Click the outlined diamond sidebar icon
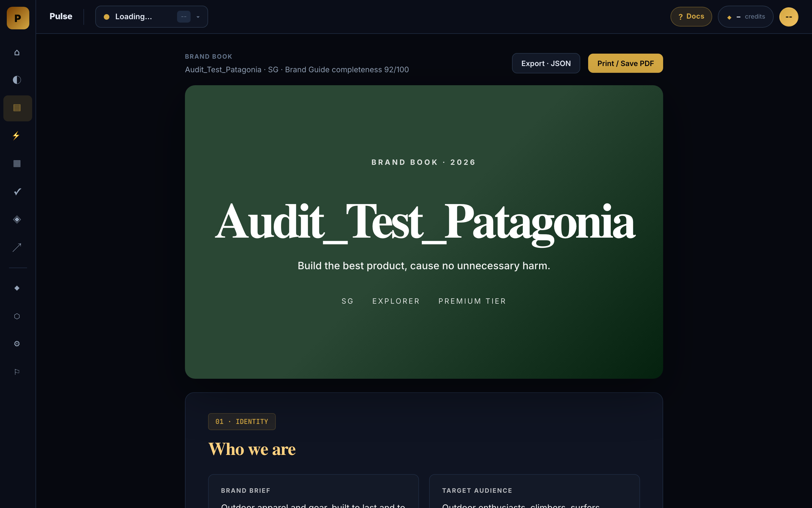Image resolution: width=812 pixels, height=508 pixels. tap(17, 219)
